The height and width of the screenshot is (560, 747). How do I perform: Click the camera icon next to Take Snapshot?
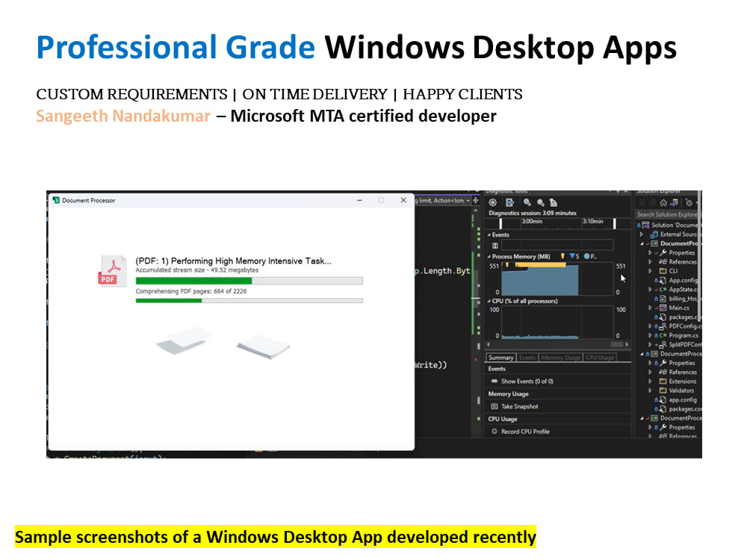click(493, 406)
